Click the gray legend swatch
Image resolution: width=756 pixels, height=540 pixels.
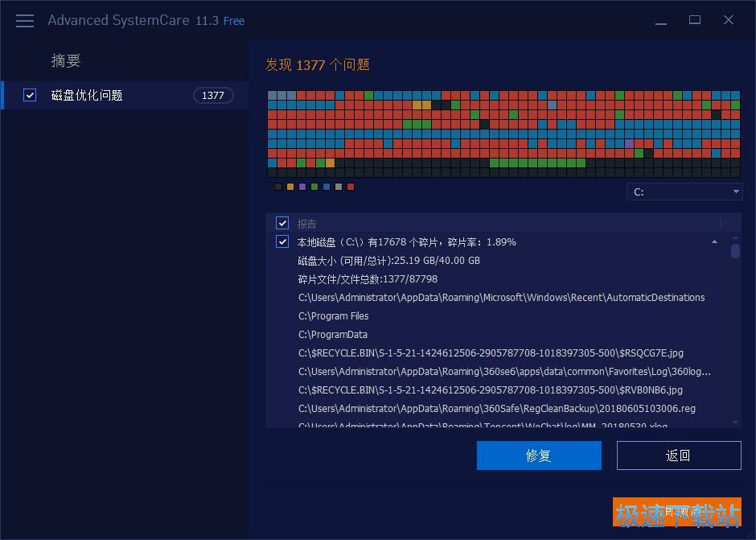[x=339, y=187]
